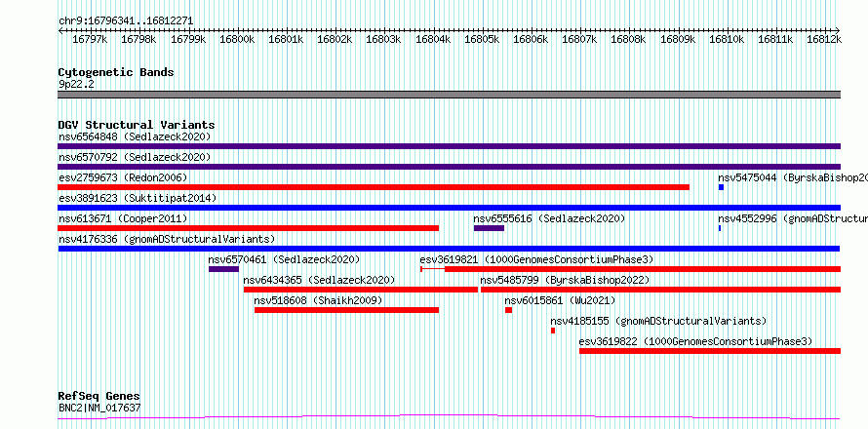Click the nsv6564848 (Sedlazeck2020) variant bar
Viewport: 868px width, 429px height.
pyautogui.click(x=449, y=146)
